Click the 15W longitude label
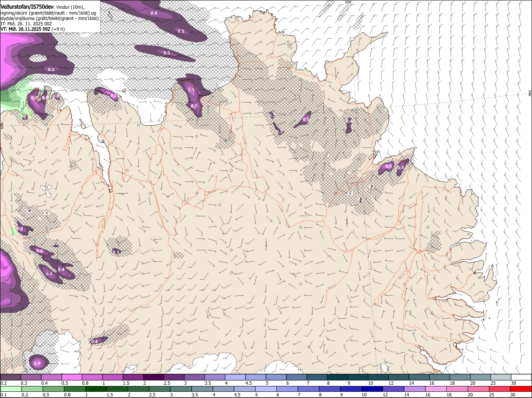Screen dimensions: 532x398 348,2
